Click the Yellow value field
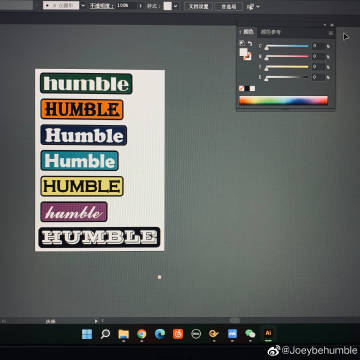Image resolution: width=360 pixels, height=360 pixels. pyautogui.click(x=318, y=67)
